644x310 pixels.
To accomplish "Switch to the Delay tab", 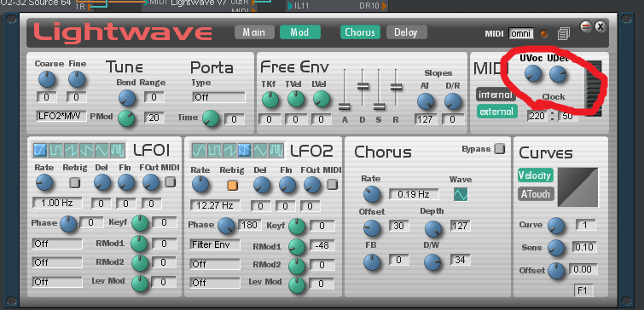I will (x=406, y=32).
